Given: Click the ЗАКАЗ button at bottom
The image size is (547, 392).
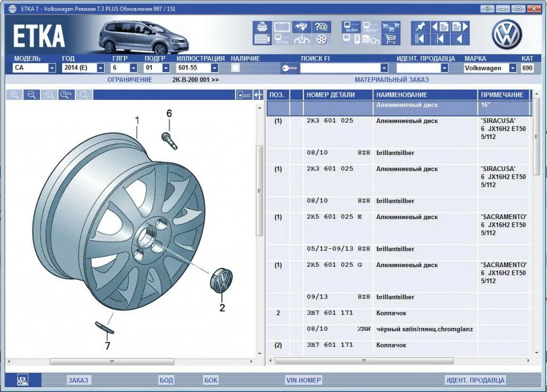Looking at the screenshot, I should (x=78, y=380).
